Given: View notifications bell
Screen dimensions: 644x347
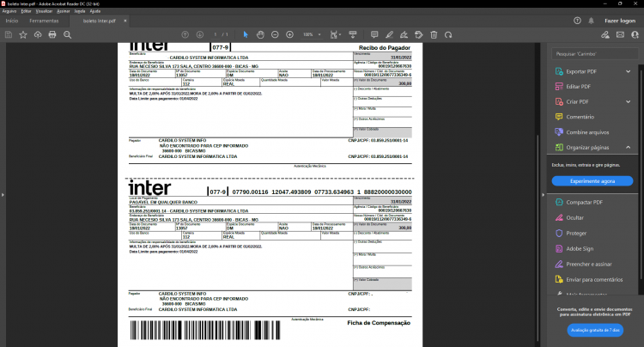Looking at the screenshot, I should click(x=591, y=21).
